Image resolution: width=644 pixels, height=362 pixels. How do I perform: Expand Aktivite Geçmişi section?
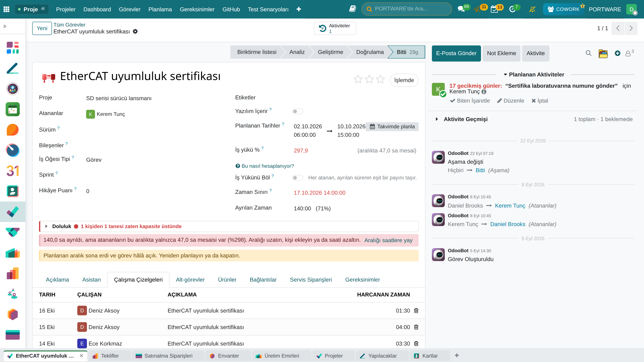click(x=437, y=119)
